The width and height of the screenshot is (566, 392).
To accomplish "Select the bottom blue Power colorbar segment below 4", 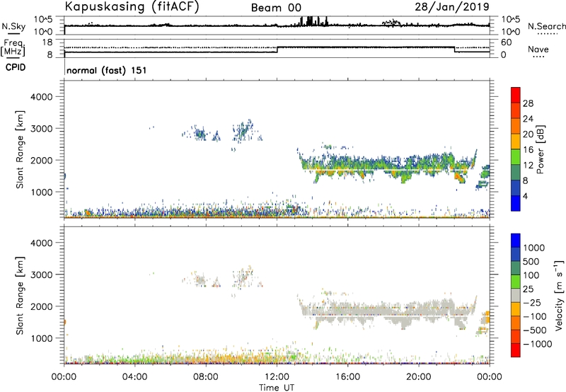I will [516, 204].
